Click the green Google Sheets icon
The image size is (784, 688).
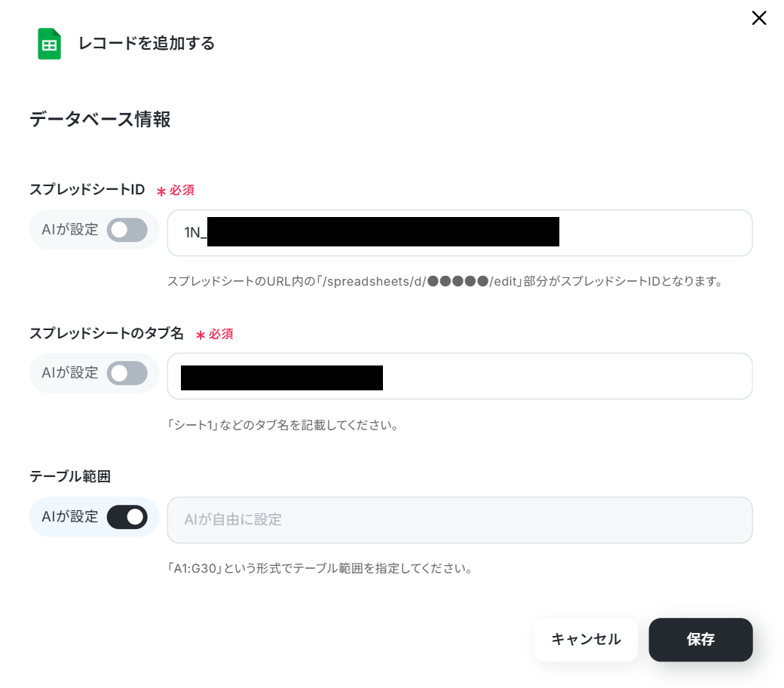coord(49,44)
